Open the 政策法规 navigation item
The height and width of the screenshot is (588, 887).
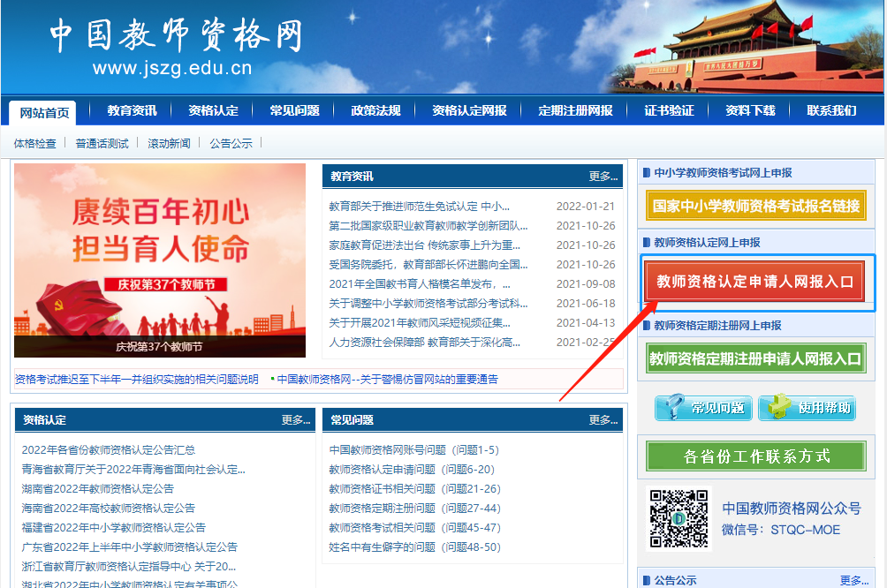coord(375,110)
